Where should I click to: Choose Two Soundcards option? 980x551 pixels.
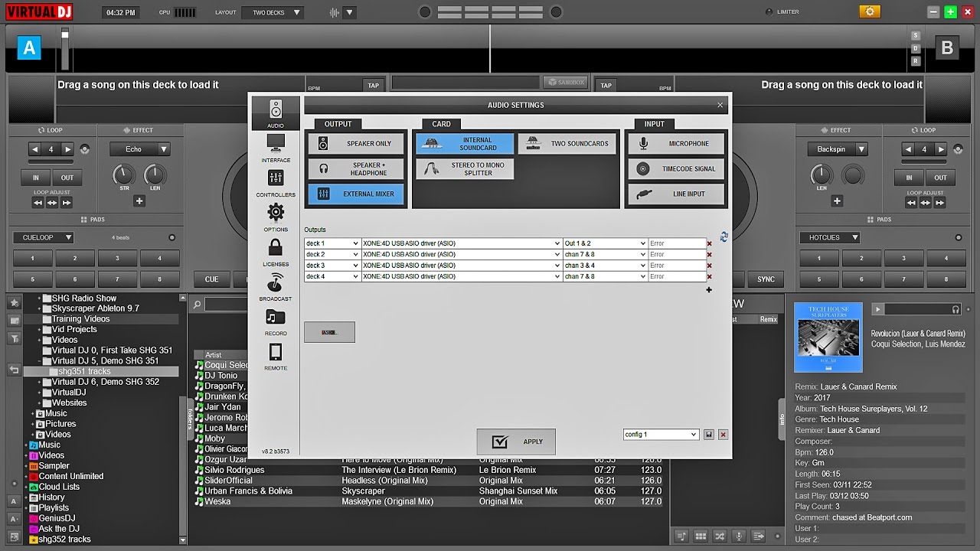tap(567, 144)
